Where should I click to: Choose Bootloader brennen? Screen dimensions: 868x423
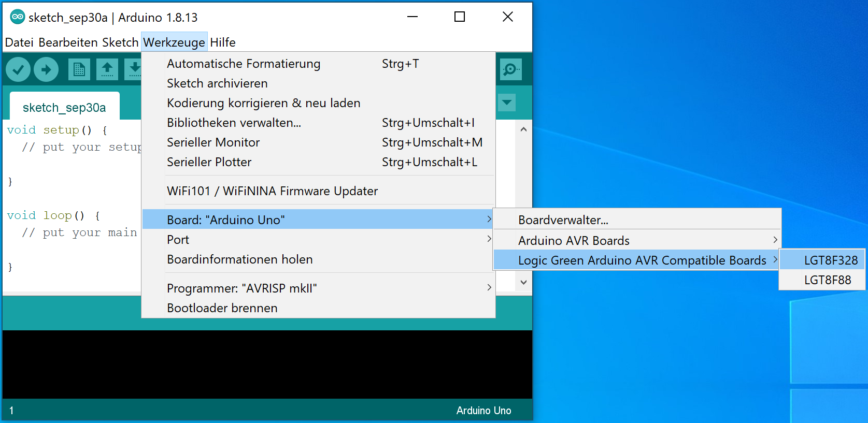(x=318, y=308)
